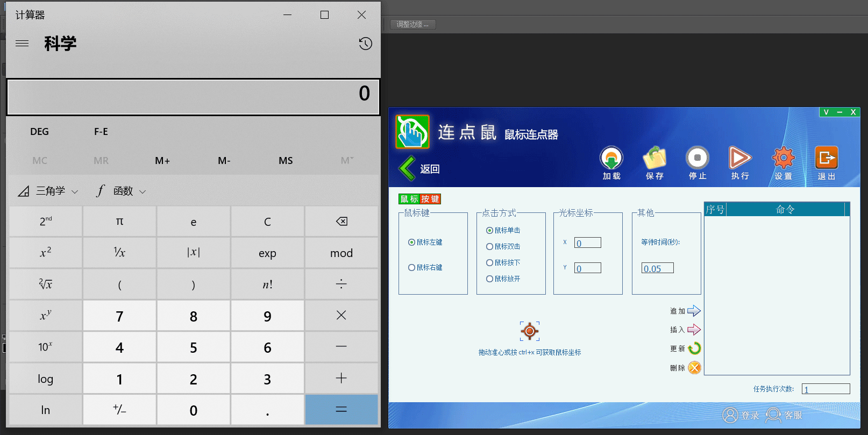868x435 pixels.
Task: Click the log key
Action: (x=46, y=379)
